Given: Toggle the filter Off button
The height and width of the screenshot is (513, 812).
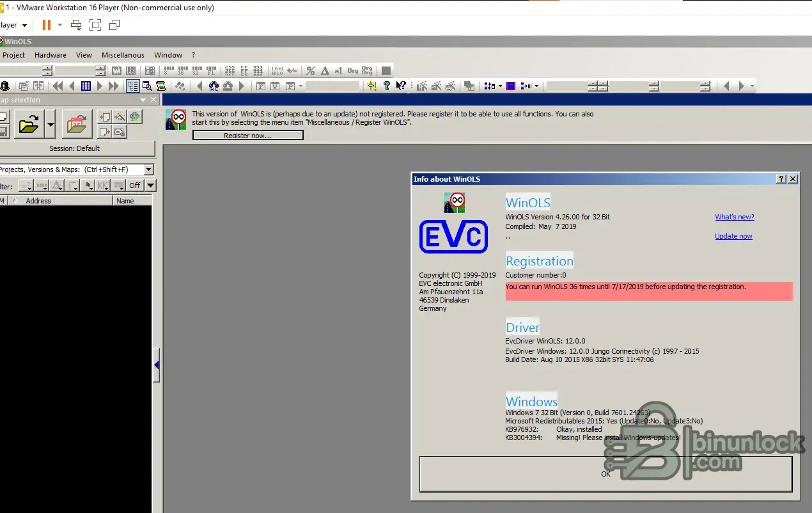Looking at the screenshot, I should tap(134, 185).
